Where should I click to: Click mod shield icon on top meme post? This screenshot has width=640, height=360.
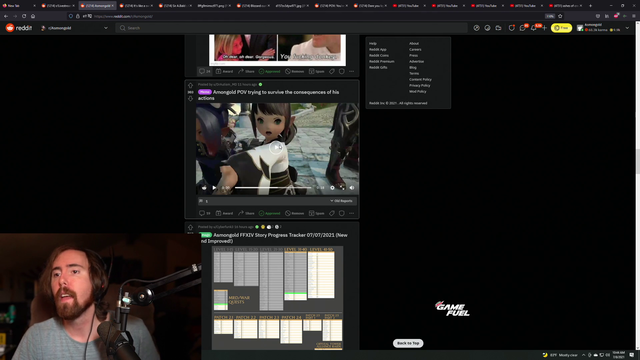(342, 71)
